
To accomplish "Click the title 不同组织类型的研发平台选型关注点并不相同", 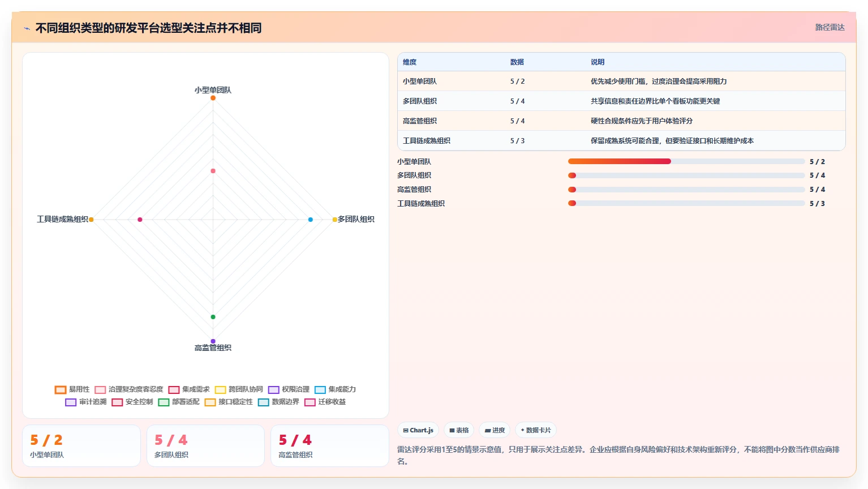I will [x=148, y=28].
